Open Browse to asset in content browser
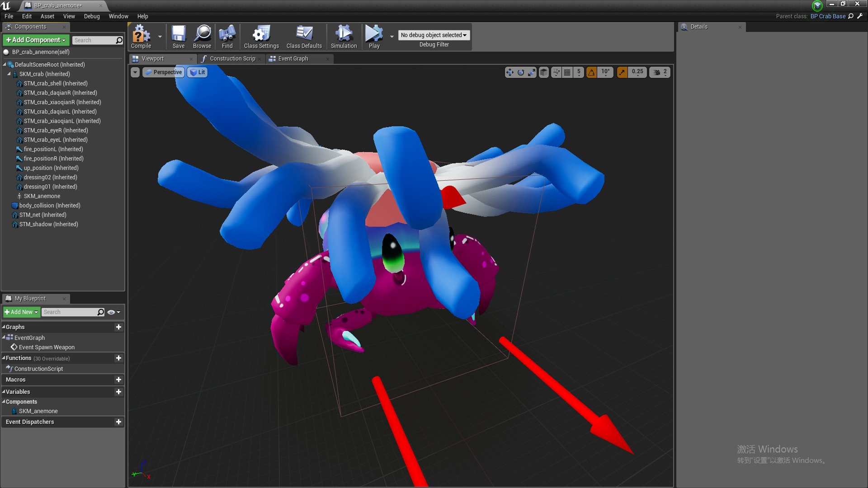Viewport: 868px width, 488px height. click(202, 37)
